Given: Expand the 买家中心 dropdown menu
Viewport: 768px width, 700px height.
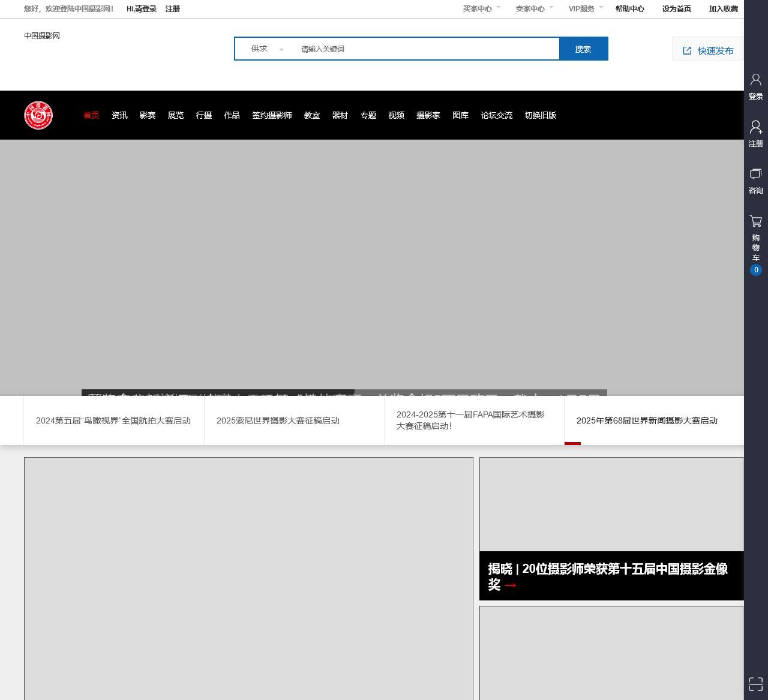Looking at the screenshot, I should [x=482, y=9].
